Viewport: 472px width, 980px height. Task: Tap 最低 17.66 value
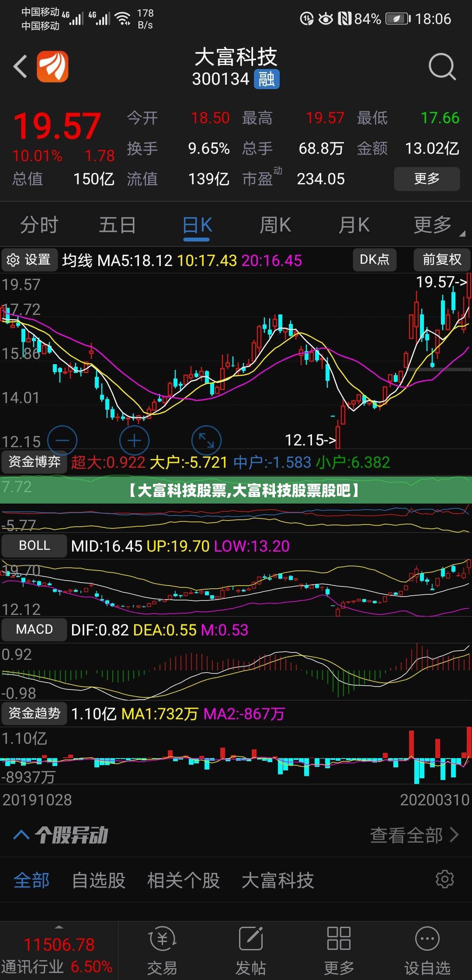point(440,118)
